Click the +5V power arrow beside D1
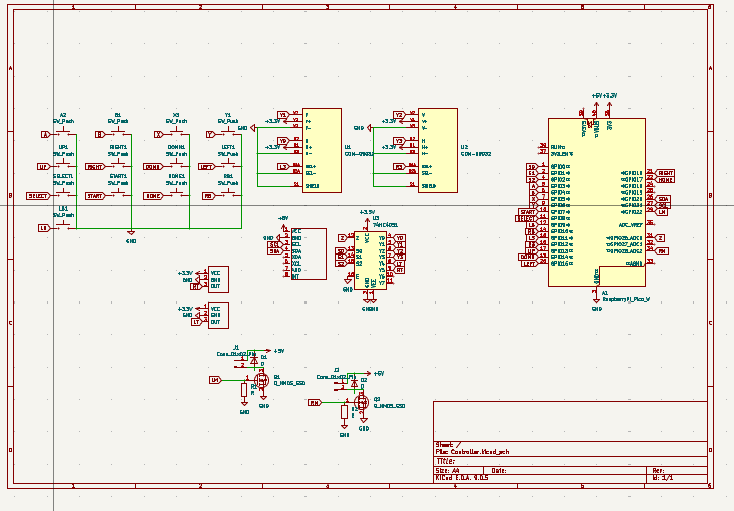 267,350
